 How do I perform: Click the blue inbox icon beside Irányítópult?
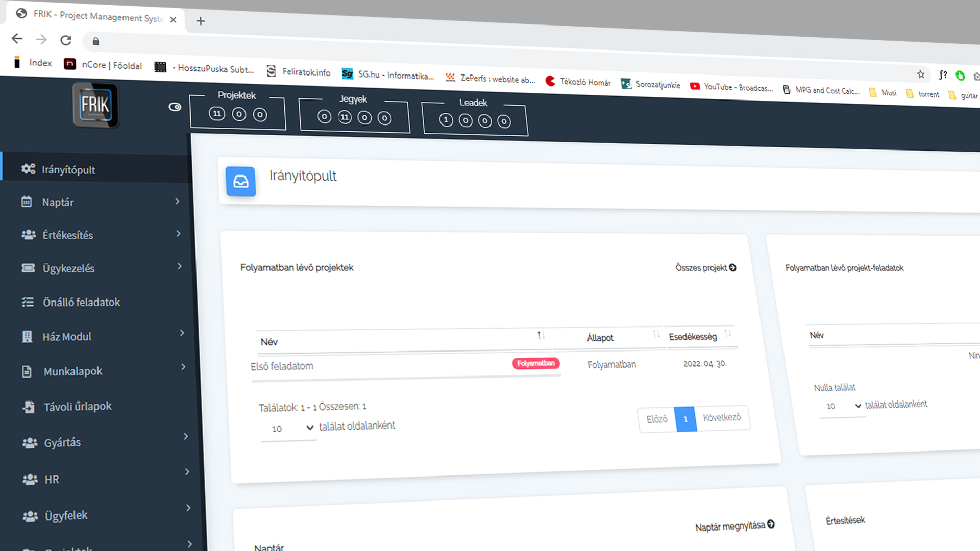click(240, 181)
